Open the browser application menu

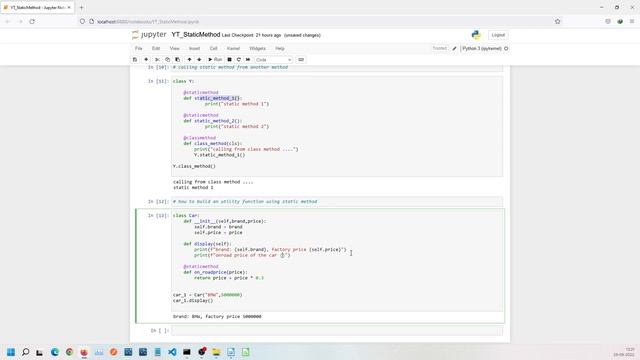[x=632, y=22]
